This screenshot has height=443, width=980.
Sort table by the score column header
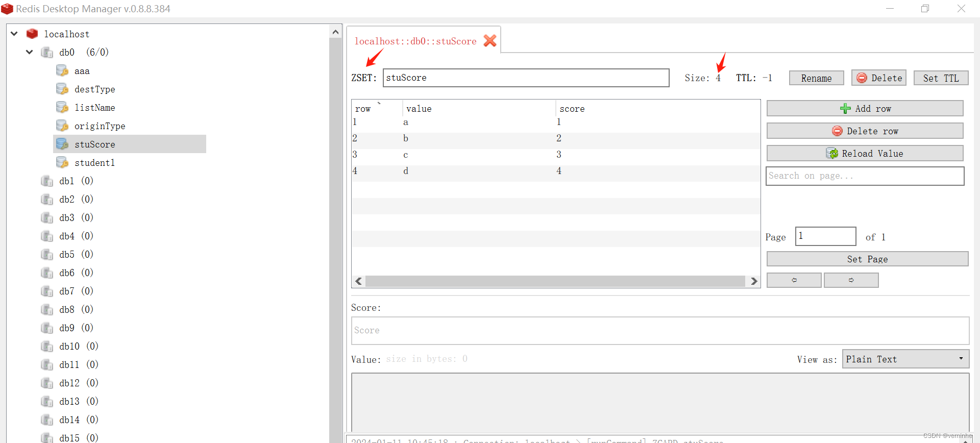pyautogui.click(x=658, y=108)
